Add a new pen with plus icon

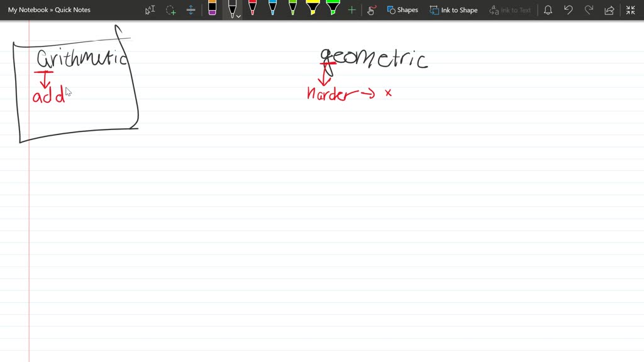[x=352, y=10]
